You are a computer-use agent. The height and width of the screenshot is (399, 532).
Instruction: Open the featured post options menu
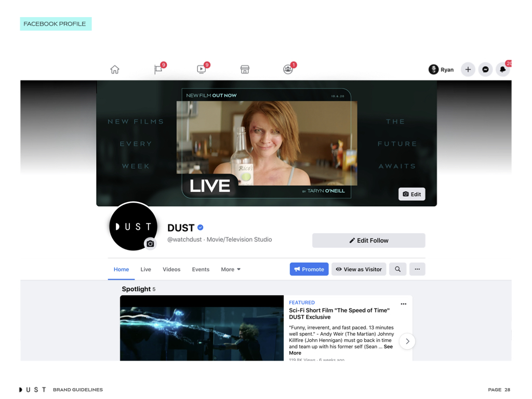pyautogui.click(x=403, y=304)
